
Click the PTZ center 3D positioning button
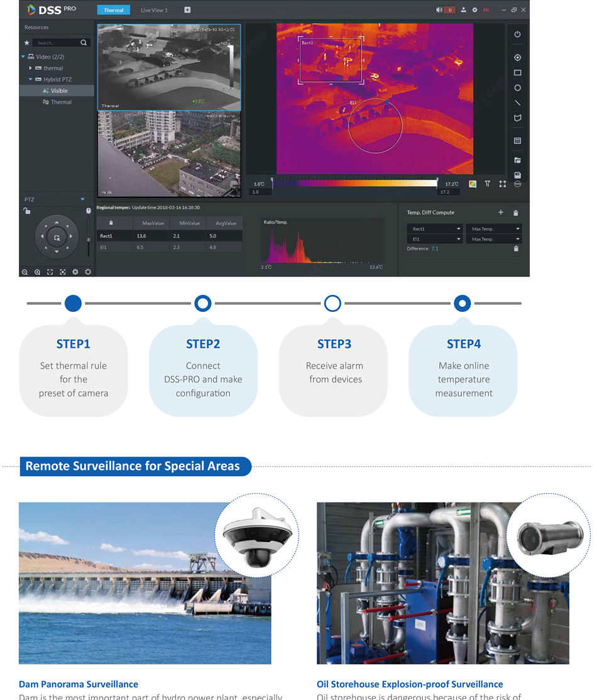click(57, 238)
